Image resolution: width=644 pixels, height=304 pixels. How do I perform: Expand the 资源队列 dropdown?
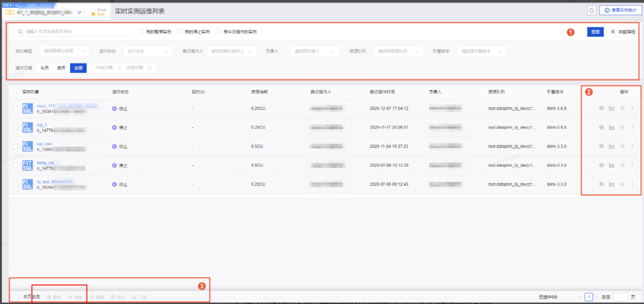coord(398,51)
